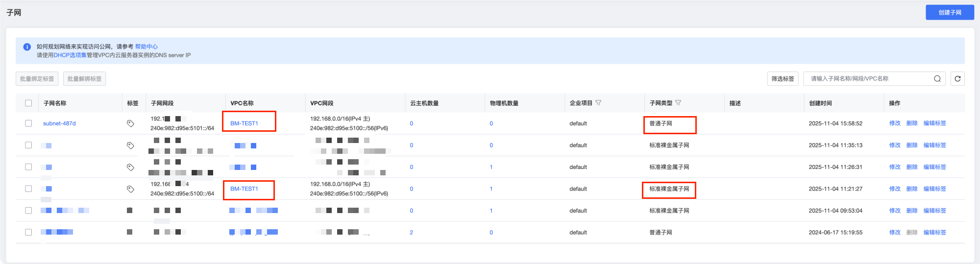This screenshot has height=264, width=980.
Task: Open the DHCP选项集 link
Action: tap(70, 55)
